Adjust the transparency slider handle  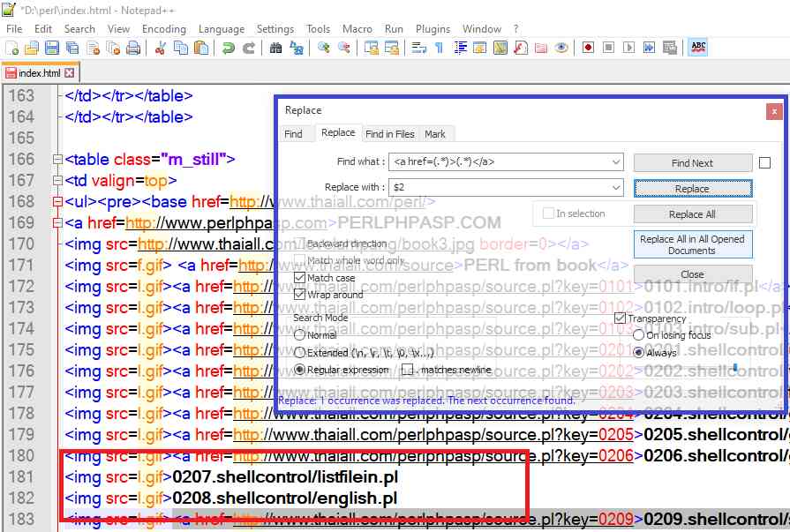pos(735,368)
